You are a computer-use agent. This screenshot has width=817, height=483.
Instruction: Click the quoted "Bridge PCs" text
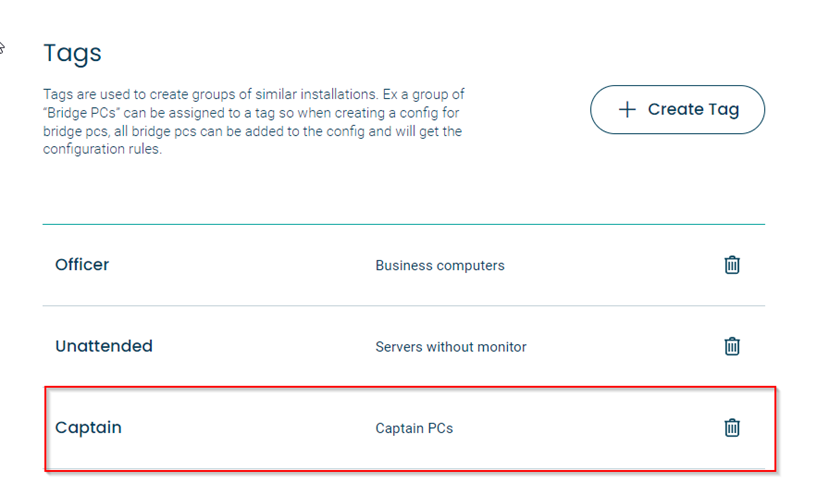[81, 113]
